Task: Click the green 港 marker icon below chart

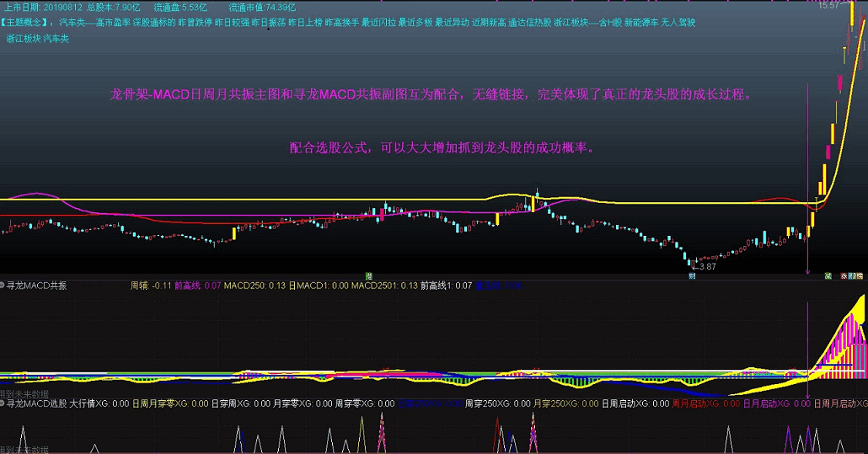Action: (x=368, y=276)
